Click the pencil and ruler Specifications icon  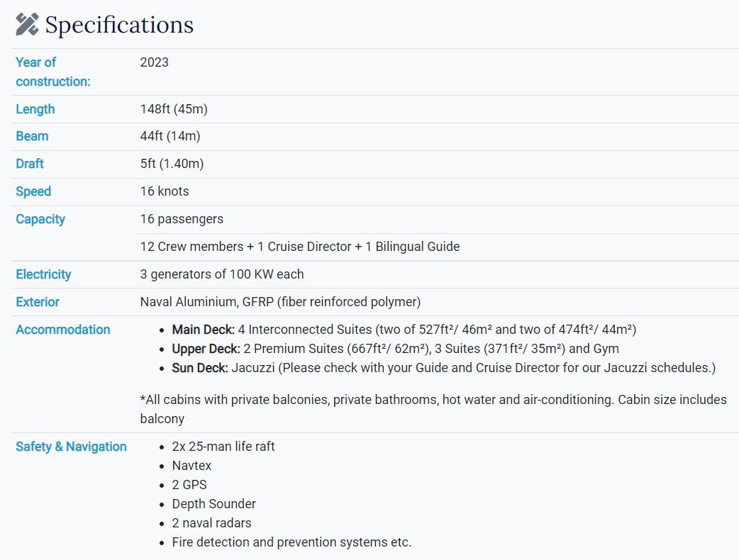(27, 25)
